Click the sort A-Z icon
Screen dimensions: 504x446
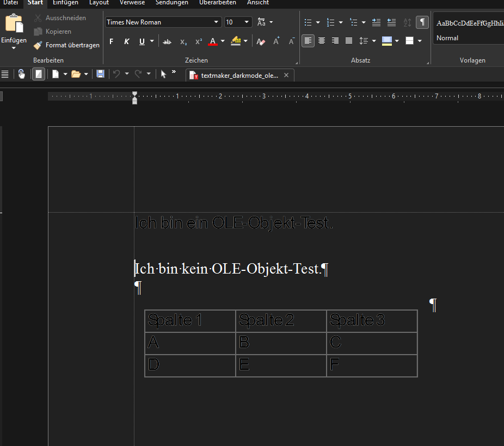407,22
